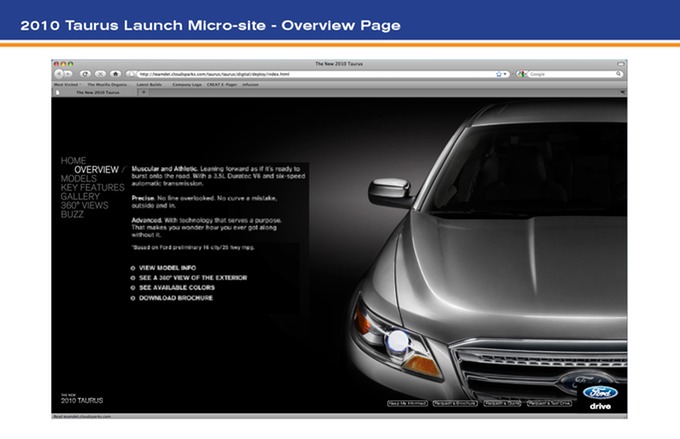Image resolution: width=680 pixels, height=439 pixels.
Task: Click Request a Quote button
Action: pos(502,403)
